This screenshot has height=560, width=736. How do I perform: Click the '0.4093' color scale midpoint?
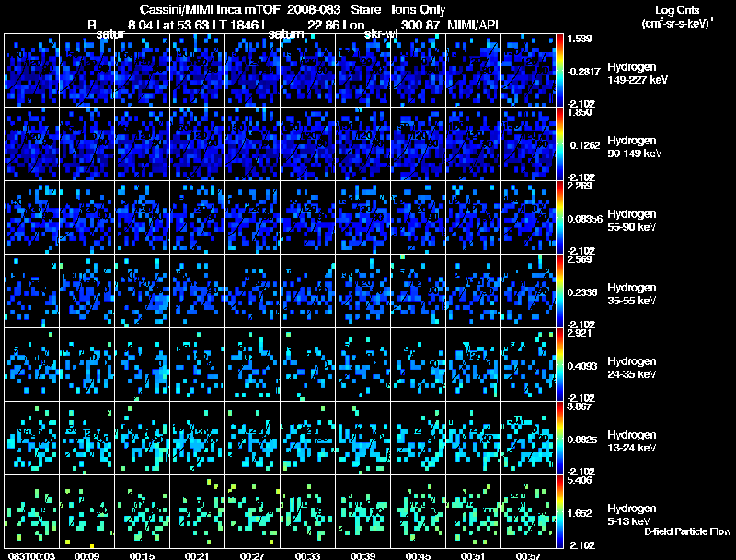coord(582,366)
